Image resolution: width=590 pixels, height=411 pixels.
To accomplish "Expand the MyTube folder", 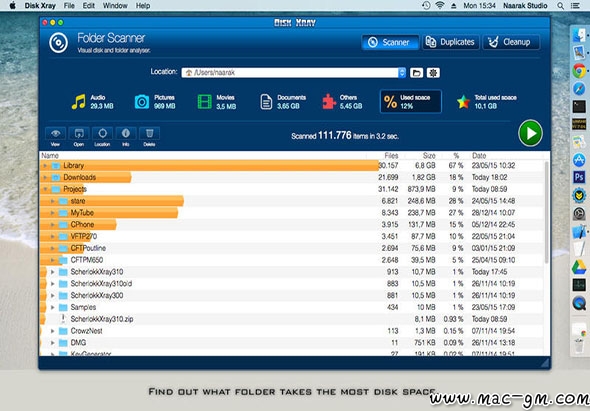I will (53, 213).
